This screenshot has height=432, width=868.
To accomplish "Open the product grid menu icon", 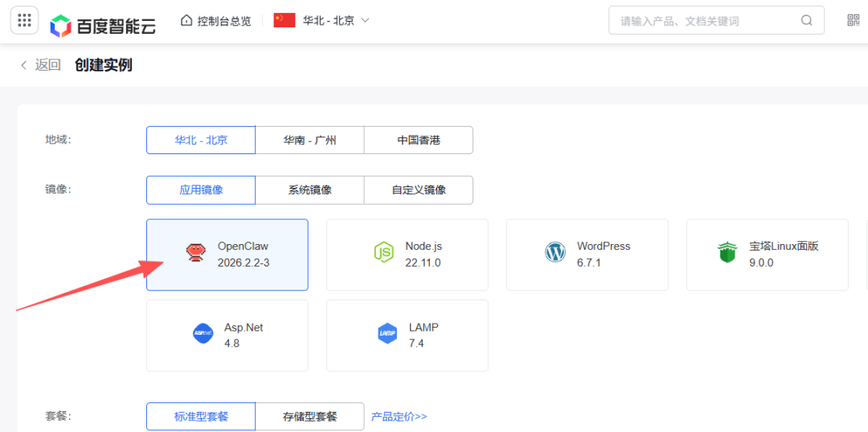I will 24,20.
